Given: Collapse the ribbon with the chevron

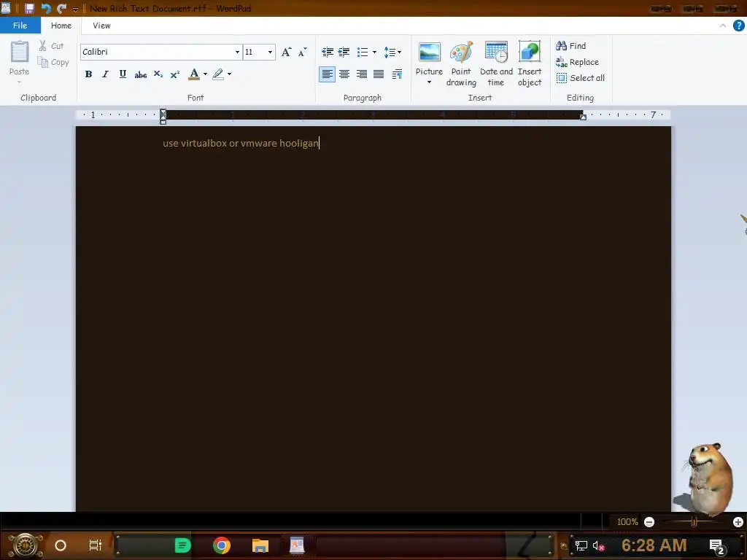Looking at the screenshot, I should 723,26.
